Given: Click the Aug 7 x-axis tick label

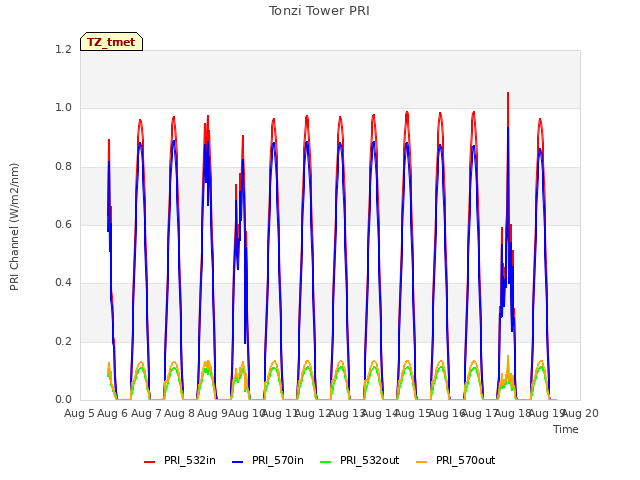Looking at the screenshot, I should click(146, 413).
